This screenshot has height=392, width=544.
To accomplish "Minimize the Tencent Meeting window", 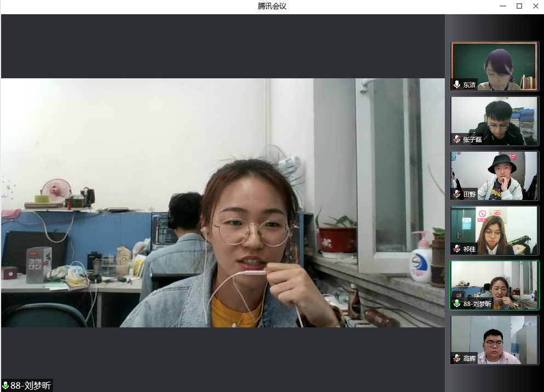I will click(503, 6).
